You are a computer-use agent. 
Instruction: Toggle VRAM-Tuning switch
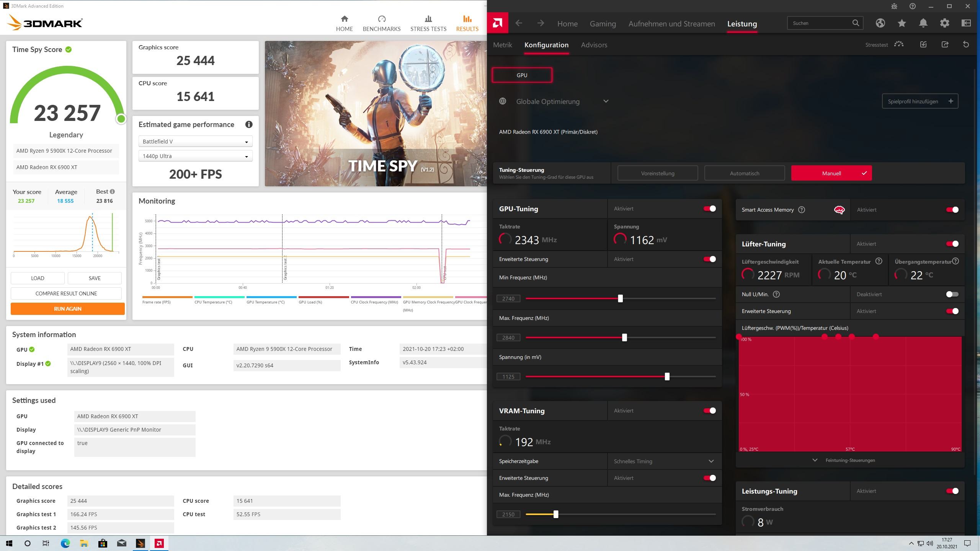(x=709, y=411)
